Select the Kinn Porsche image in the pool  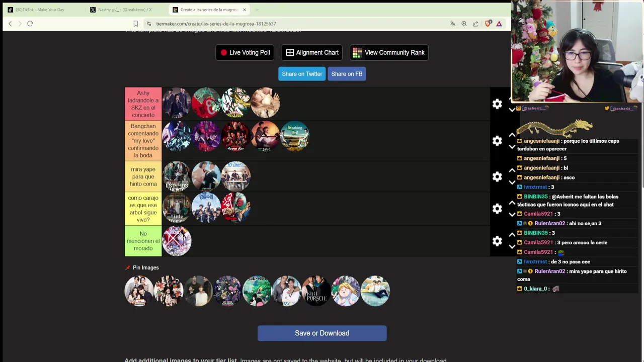pyautogui.click(x=316, y=291)
